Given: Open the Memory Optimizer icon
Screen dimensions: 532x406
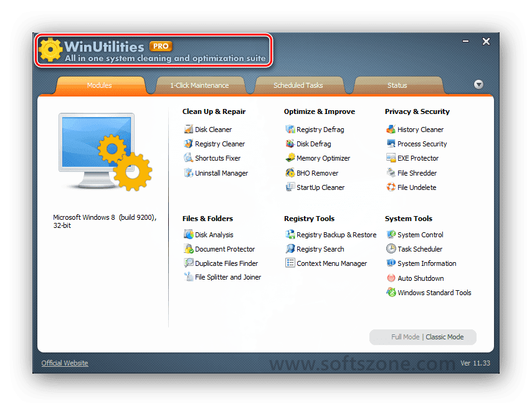Looking at the screenshot, I should click(290, 158).
